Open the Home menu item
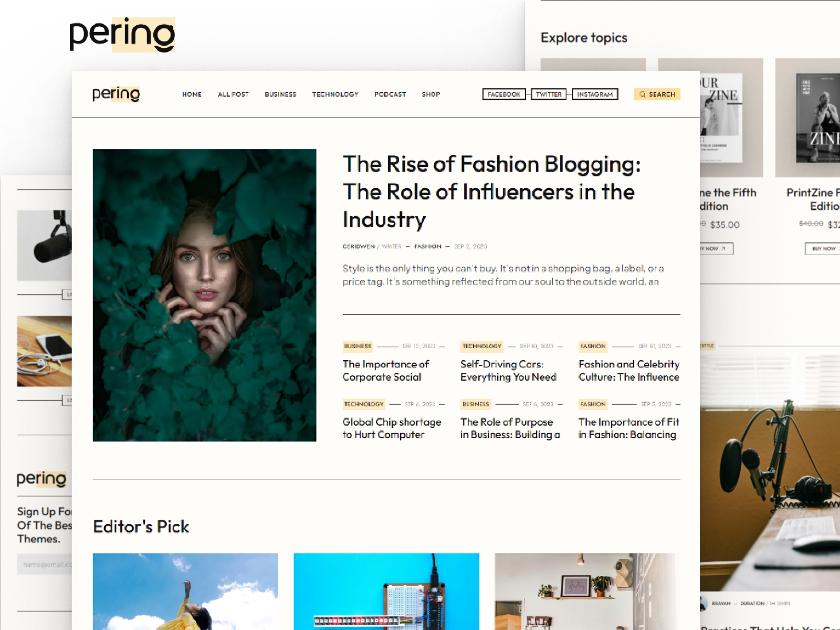Viewport: 840px width, 630px height. pyautogui.click(x=192, y=94)
